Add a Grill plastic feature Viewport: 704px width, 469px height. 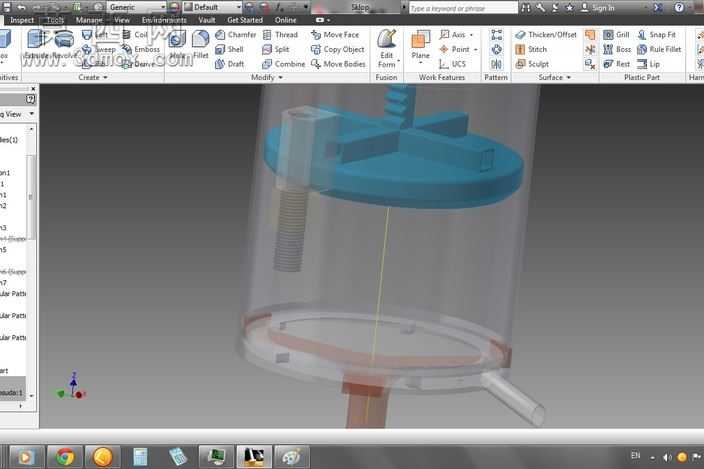pyautogui.click(x=616, y=35)
